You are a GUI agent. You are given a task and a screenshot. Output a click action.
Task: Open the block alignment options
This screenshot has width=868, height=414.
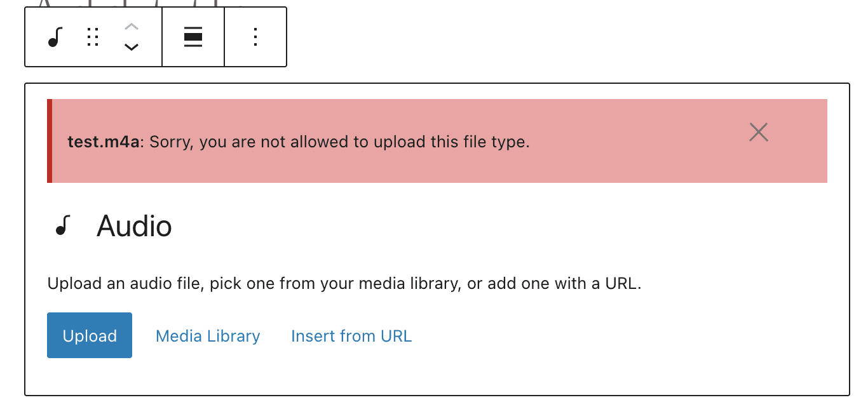[193, 37]
